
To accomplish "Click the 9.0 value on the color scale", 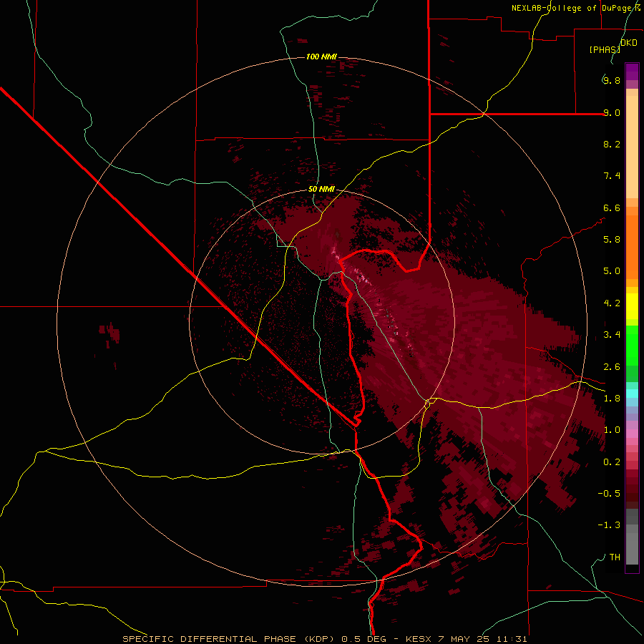I will tap(612, 112).
